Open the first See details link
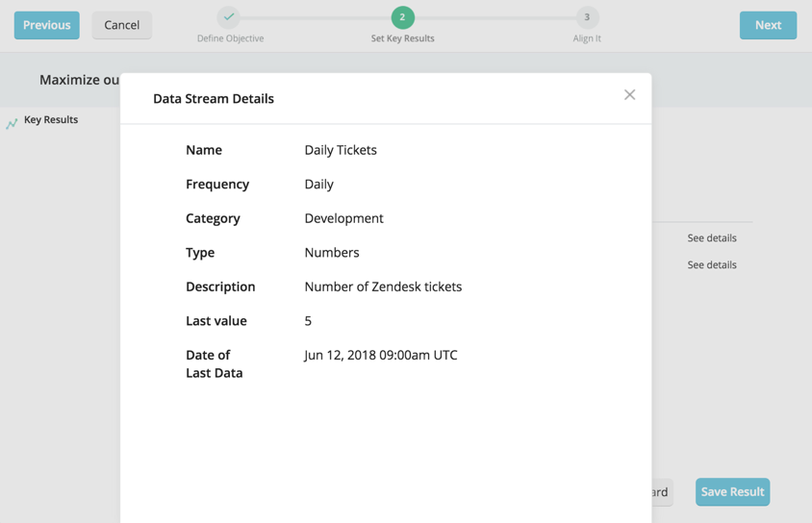812x523 pixels. [x=711, y=237]
